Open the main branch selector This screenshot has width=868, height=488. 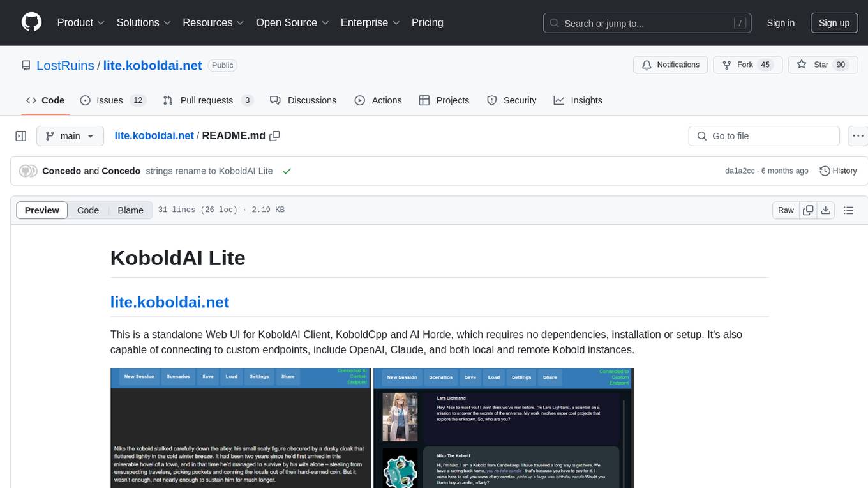(x=70, y=136)
